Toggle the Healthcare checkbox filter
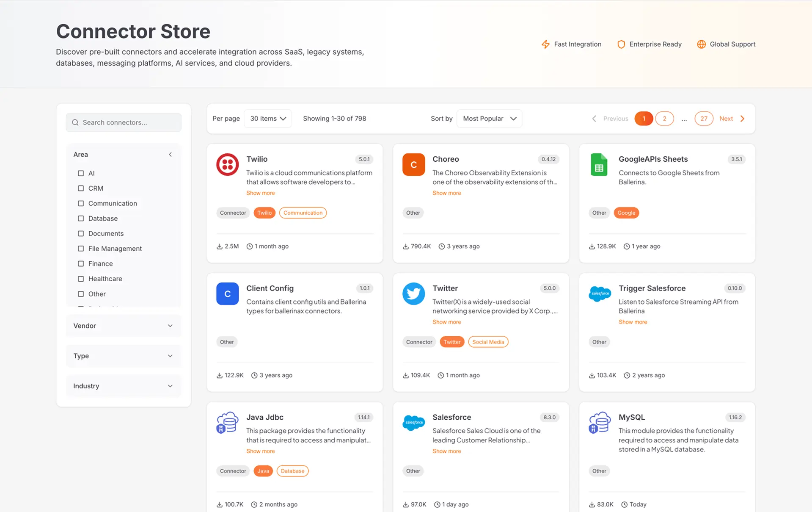Image resolution: width=812 pixels, height=512 pixels. tap(81, 279)
